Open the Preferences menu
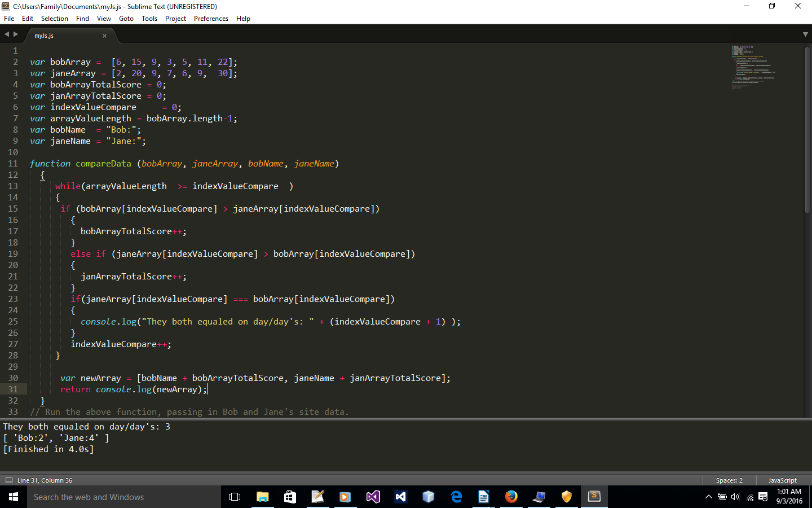This screenshot has width=812, height=508. click(x=211, y=18)
